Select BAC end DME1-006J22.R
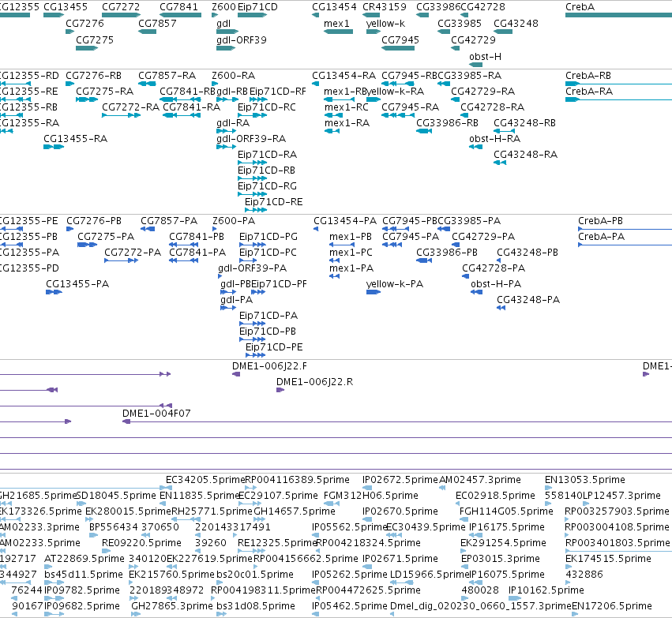The image size is (672, 618). click(314, 382)
